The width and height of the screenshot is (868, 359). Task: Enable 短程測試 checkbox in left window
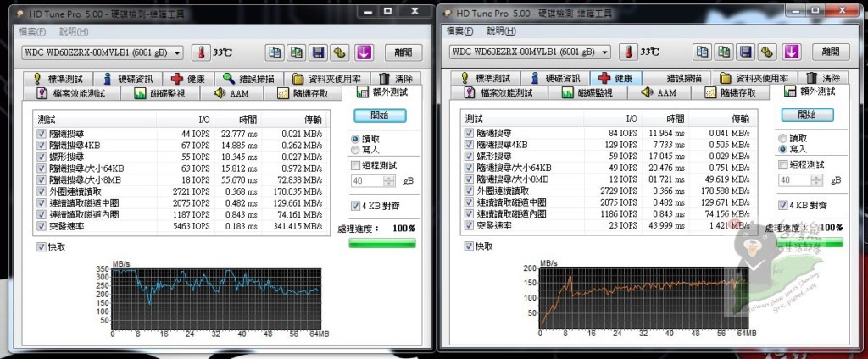coord(355,165)
